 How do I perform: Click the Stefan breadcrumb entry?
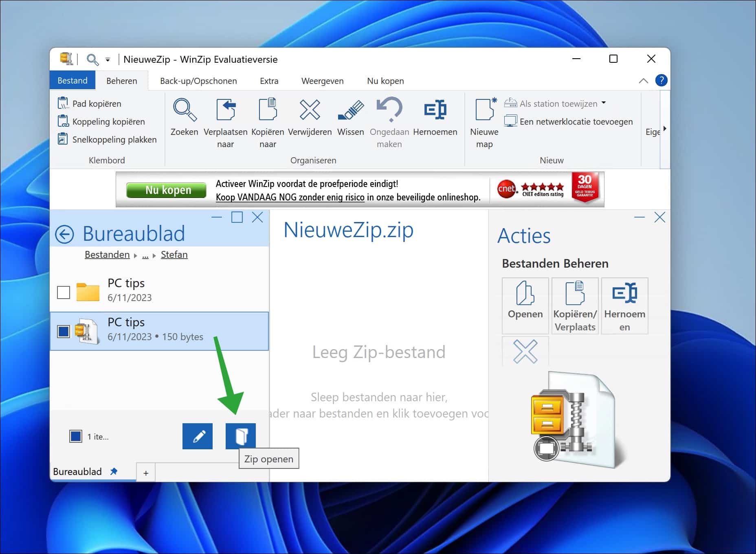pos(174,254)
